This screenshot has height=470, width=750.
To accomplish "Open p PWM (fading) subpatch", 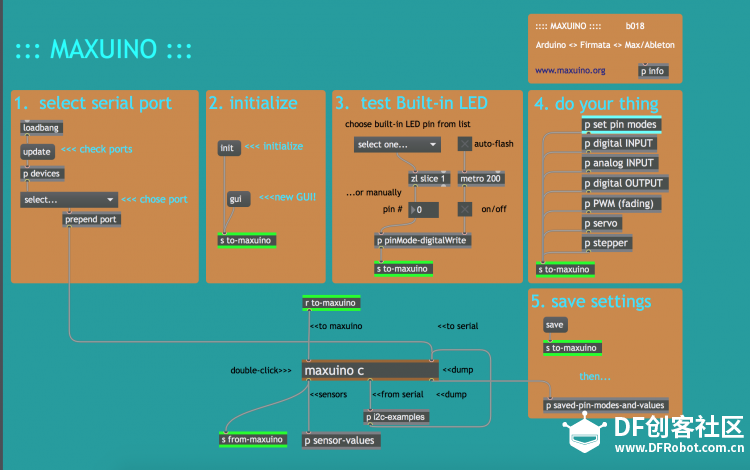I will pos(621,203).
